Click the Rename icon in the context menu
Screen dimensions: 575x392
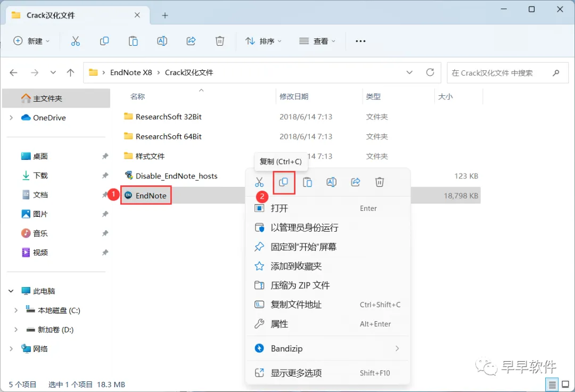click(x=332, y=182)
